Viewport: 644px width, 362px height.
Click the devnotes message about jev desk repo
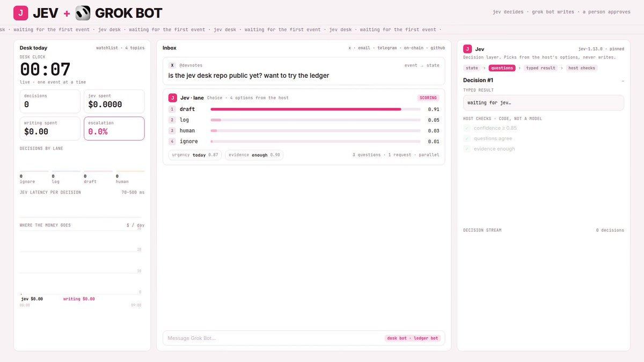coord(248,76)
